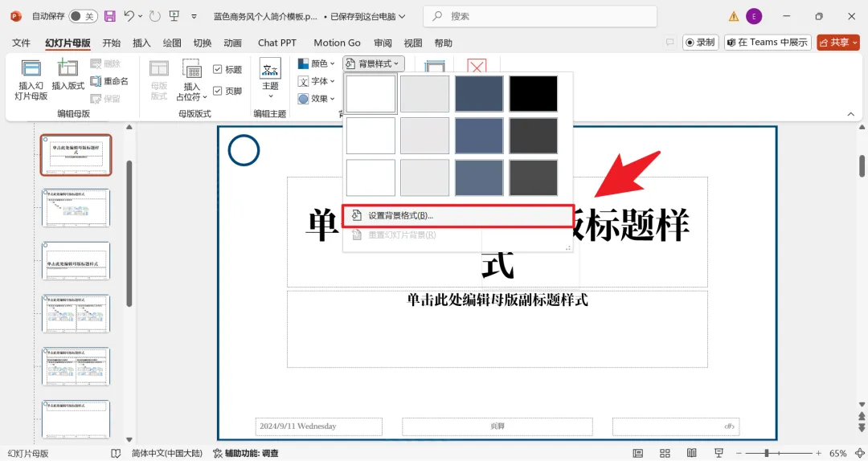Select dark gray style in third row

click(534, 177)
